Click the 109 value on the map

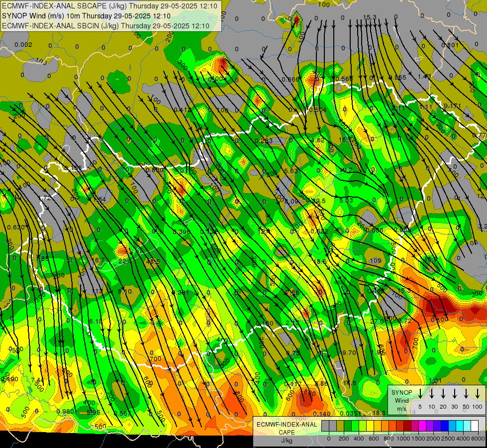(376, 260)
